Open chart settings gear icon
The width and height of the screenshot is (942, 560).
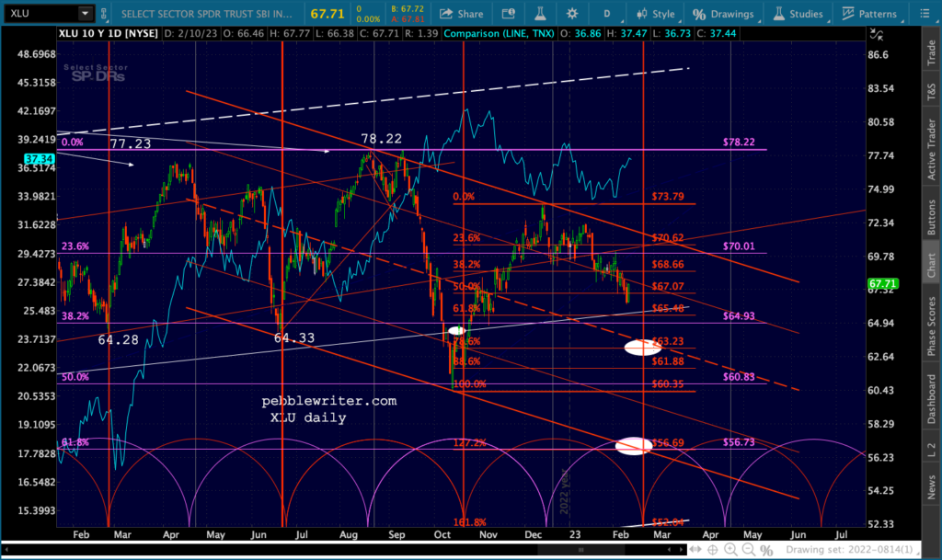572,13
